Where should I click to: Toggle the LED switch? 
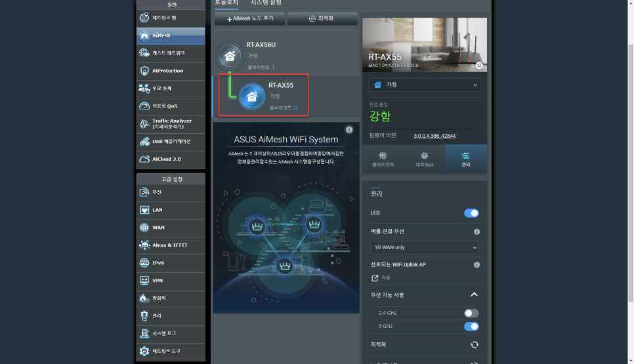(x=471, y=213)
